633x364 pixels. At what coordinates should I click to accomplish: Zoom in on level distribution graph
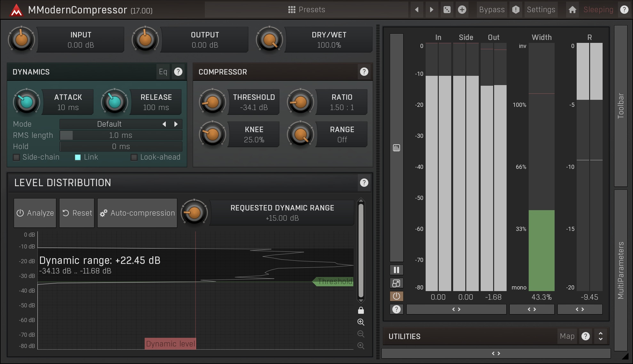tap(361, 322)
